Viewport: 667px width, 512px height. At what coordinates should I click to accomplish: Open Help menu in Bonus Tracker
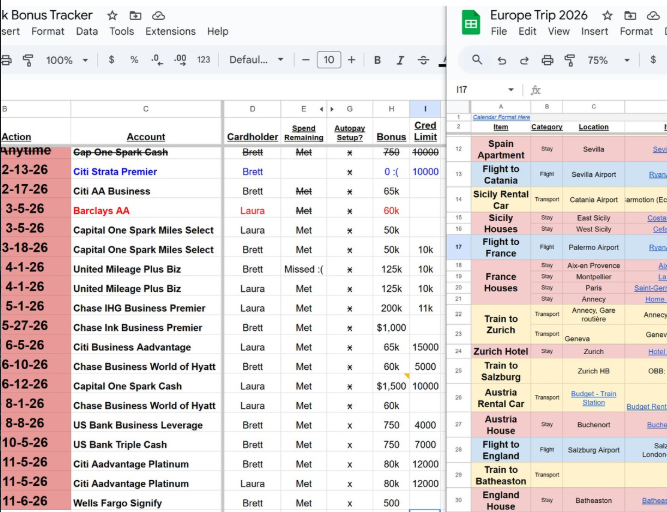coord(218,31)
